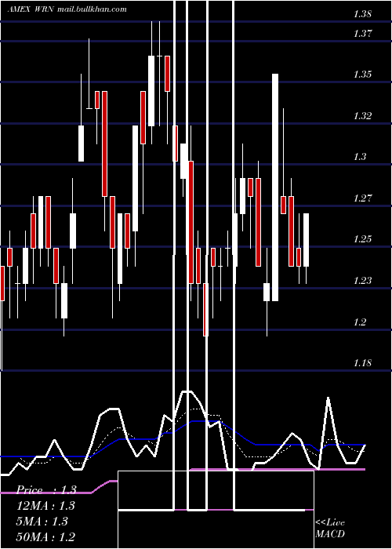The height and width of the screenshot is (549, 392).
Task: Click the 1.25 price axis label
Action: point(362,239)
